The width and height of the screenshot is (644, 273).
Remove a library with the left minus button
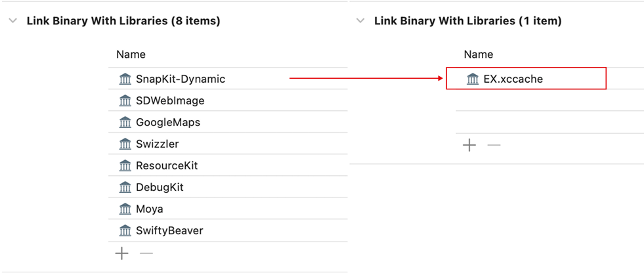click(146, 254)
